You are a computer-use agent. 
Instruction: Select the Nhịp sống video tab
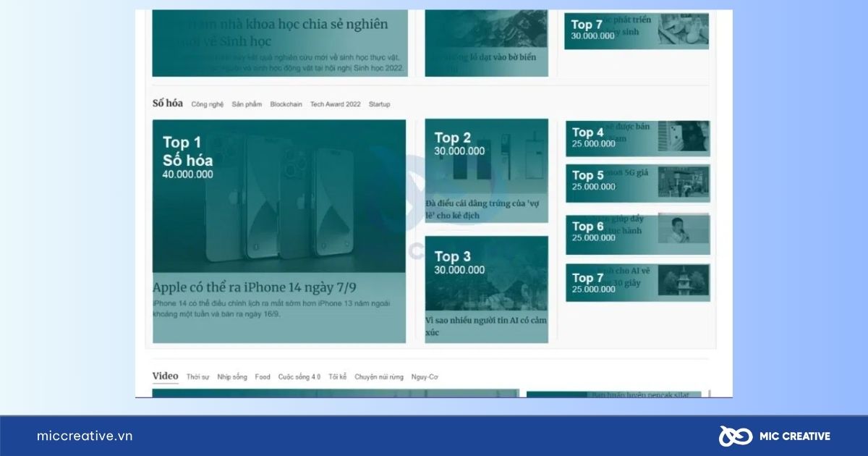pos(232,377)
